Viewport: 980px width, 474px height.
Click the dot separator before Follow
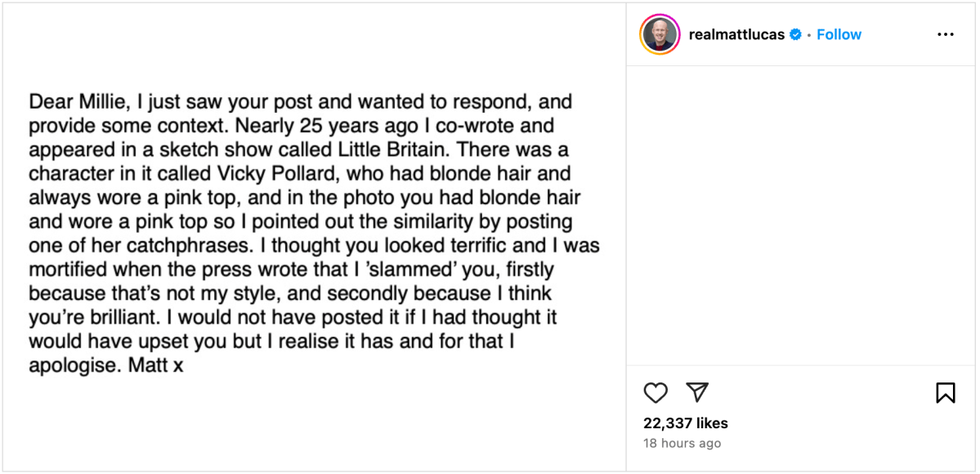[809, 34]
